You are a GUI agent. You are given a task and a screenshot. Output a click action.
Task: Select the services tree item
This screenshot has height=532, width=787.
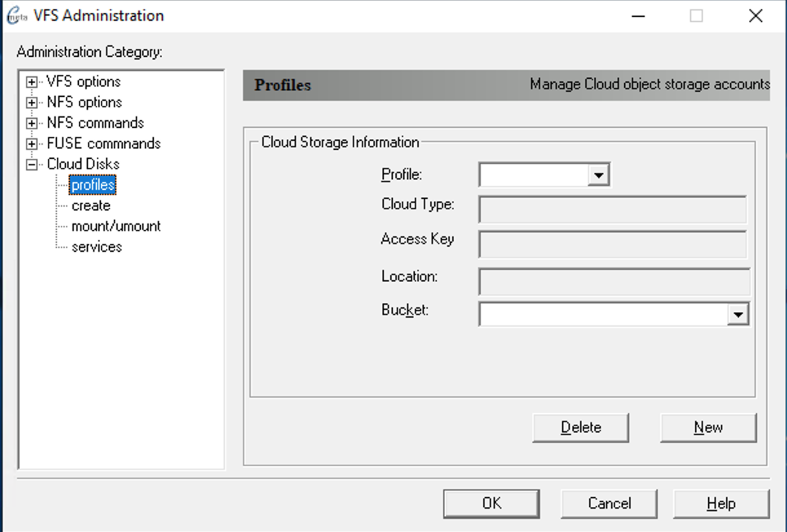pyautogui.click(x=96, y=247)
